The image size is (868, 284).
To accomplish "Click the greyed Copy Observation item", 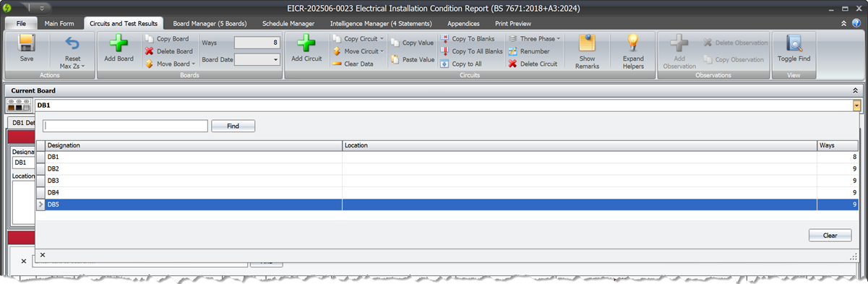I will tap(734, 59).
